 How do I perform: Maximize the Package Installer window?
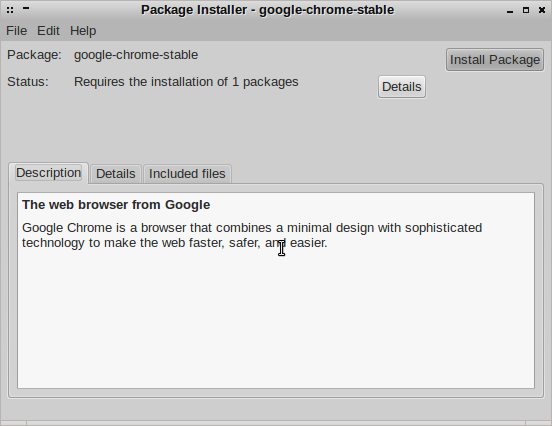[526, 10]
